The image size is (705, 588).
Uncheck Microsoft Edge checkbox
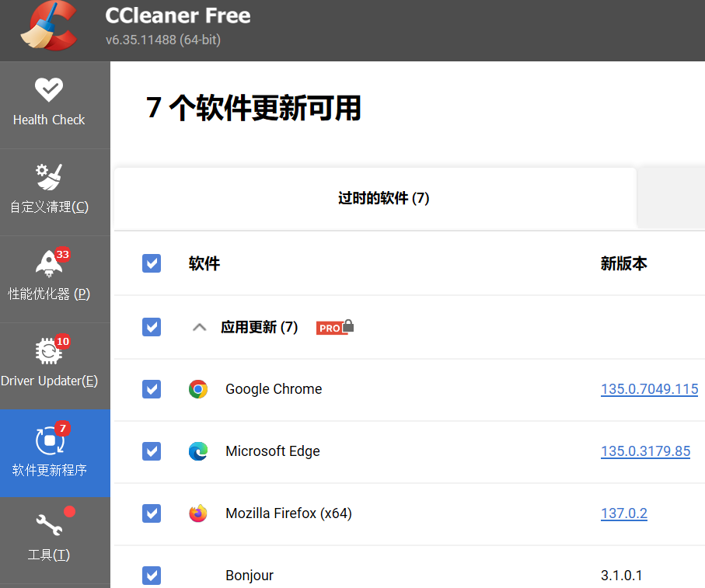click(152, 451)
